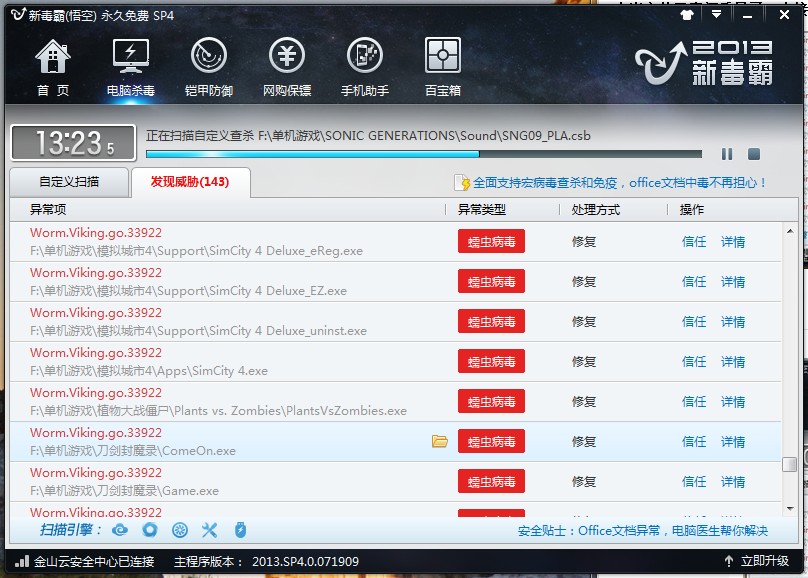Viewport: 808px width, 578px height.
Task: Open the Office文档异常 security tip link
Action: coord(643,531)
